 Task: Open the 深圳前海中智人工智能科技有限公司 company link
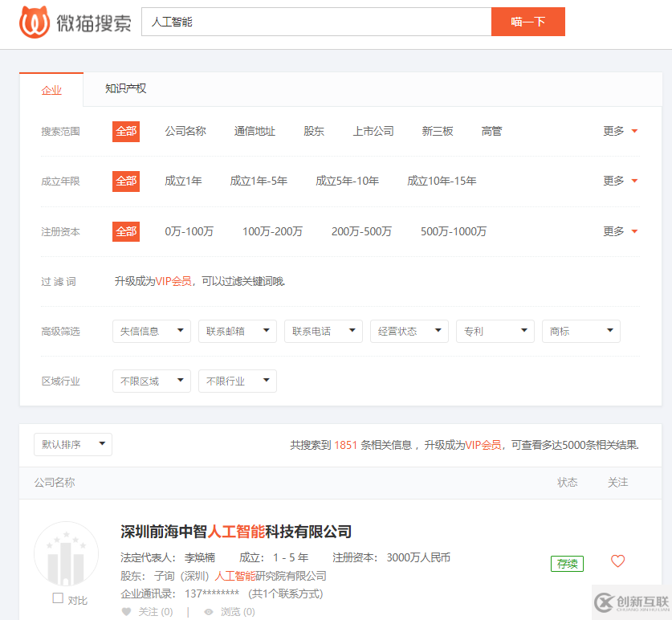(x=236, y=532)
